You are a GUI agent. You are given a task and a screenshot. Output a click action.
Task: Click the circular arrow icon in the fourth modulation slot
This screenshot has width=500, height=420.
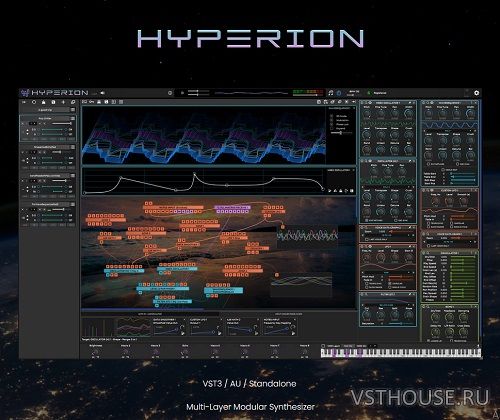tap(293, 328)
